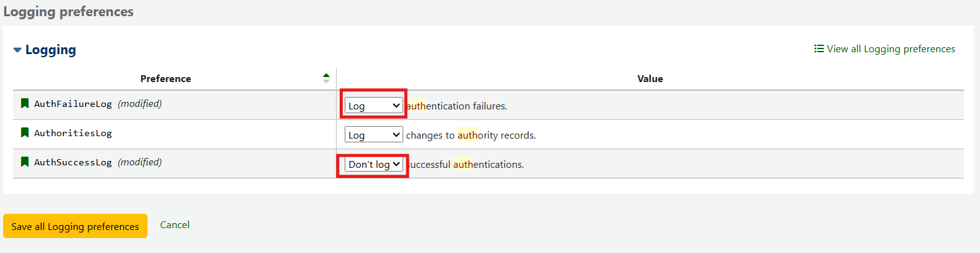Click the Logging section heading text
This screenshot has width=980, height=253.
coord(50,50)
